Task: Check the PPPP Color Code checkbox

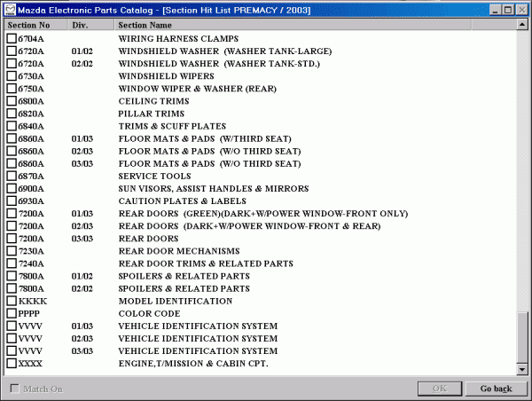Action: (x=12, y=313)
